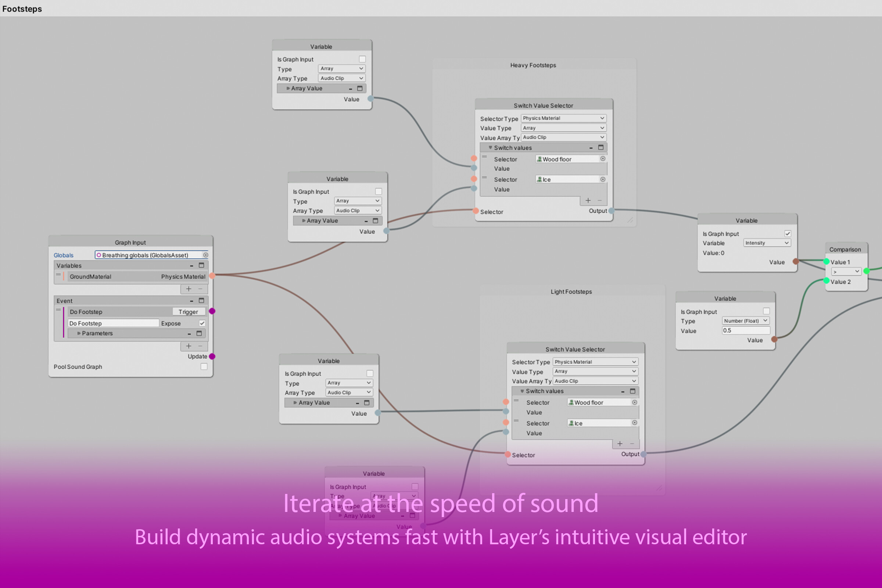The height and width of the screenshot is (588, 882).
Task: Collapse the Switch values disclosure triangle
Action: click(x=491, y=147)
